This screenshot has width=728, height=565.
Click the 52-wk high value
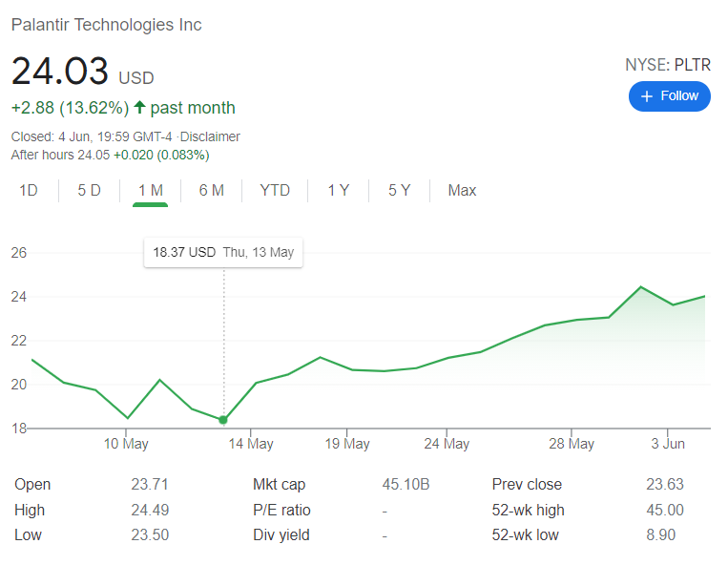[665, 510]
